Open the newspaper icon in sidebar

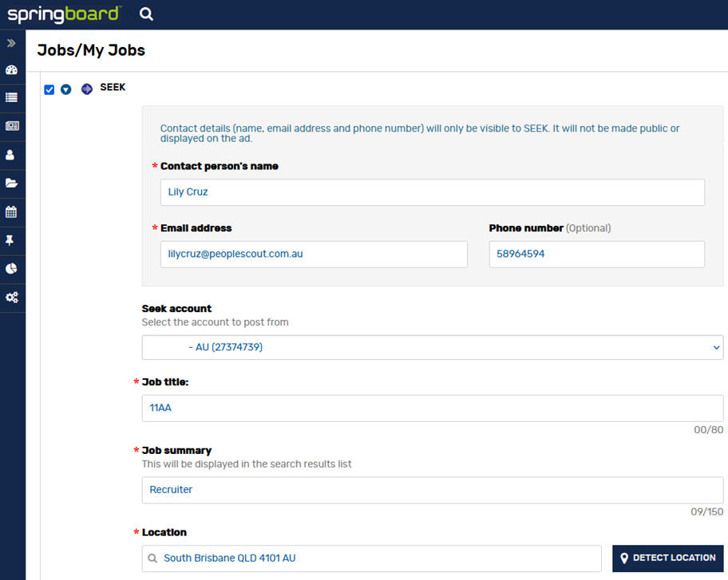coord(12,126)
